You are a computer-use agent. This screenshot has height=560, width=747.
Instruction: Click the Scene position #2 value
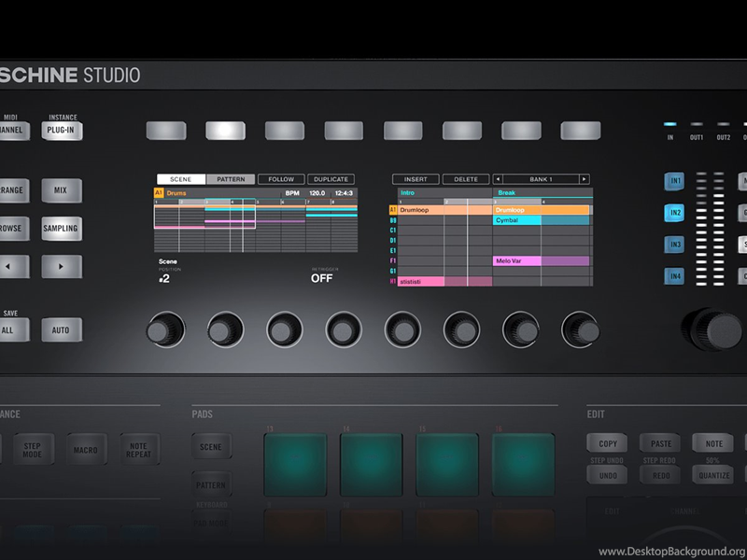164,279
